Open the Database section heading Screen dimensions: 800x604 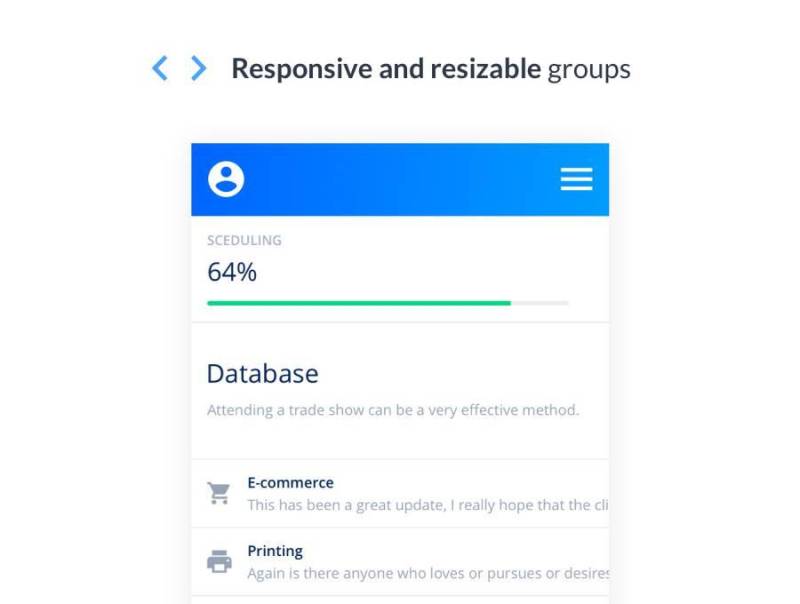coord(261,373)
